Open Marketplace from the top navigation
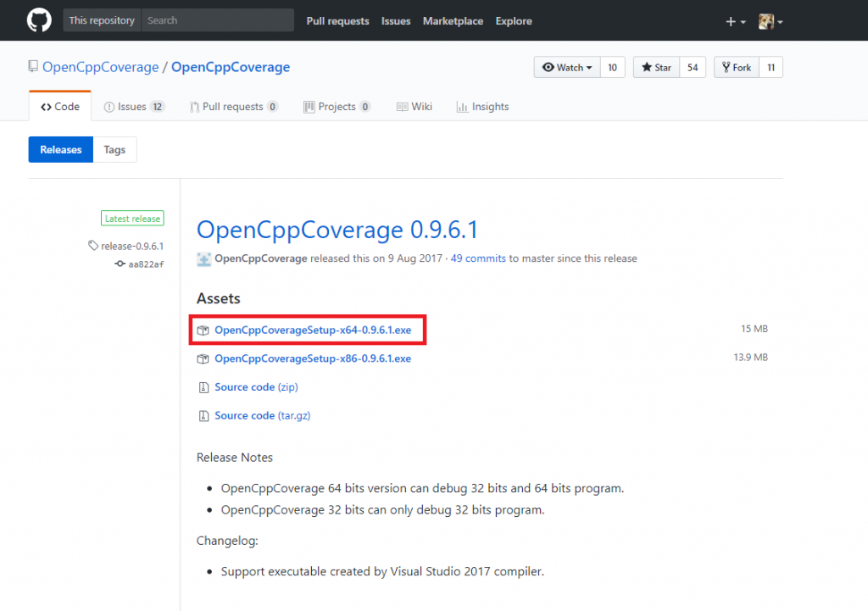Image resolution: width=868 pixels, height=611 pixels. (x=453, y=20)
